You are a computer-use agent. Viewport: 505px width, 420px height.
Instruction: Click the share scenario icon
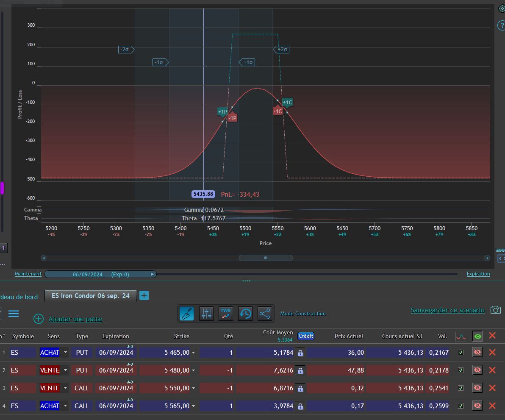click(265, 314)
